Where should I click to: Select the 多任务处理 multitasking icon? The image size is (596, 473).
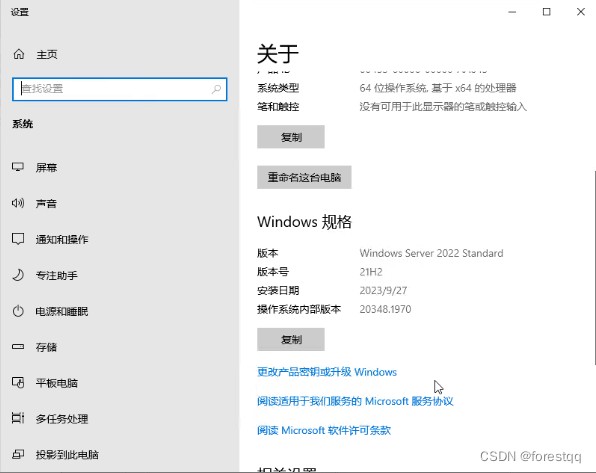pyautogui.click(x=18, y=418)
